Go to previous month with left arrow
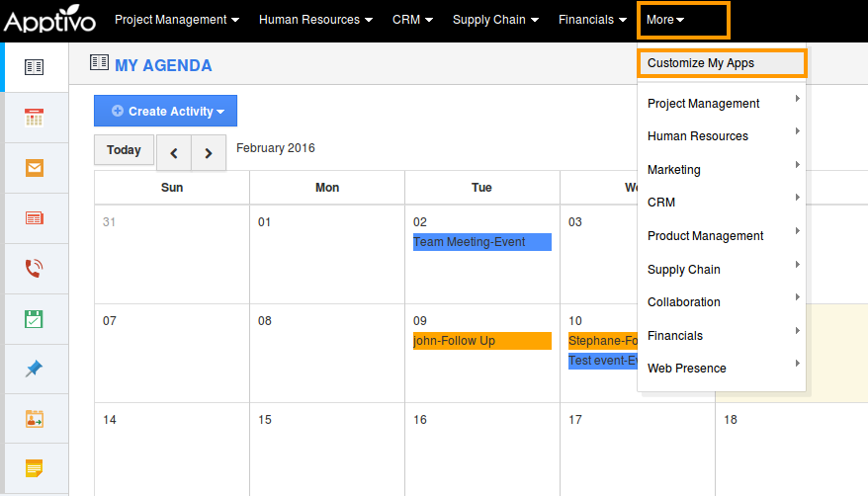 [x=174, y=153]
